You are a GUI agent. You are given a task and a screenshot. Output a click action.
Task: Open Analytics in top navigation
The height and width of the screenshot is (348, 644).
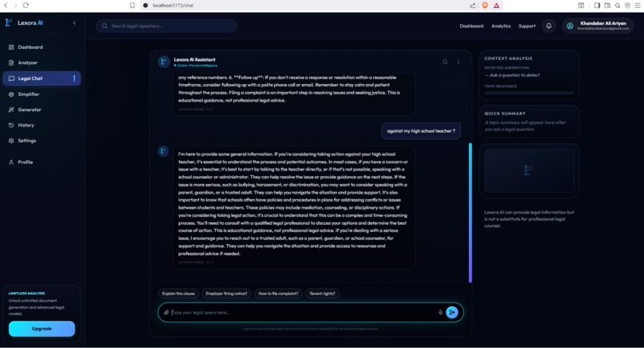coord(501,26)
